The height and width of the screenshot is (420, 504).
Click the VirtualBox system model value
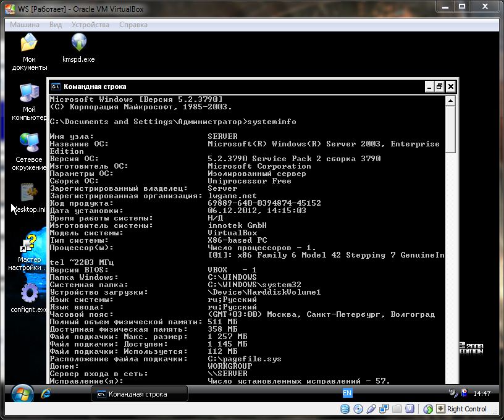(232, 233)
